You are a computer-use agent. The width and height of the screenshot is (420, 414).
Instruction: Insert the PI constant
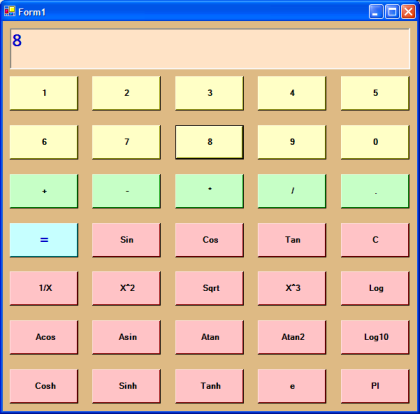click(x=375, y=386)
